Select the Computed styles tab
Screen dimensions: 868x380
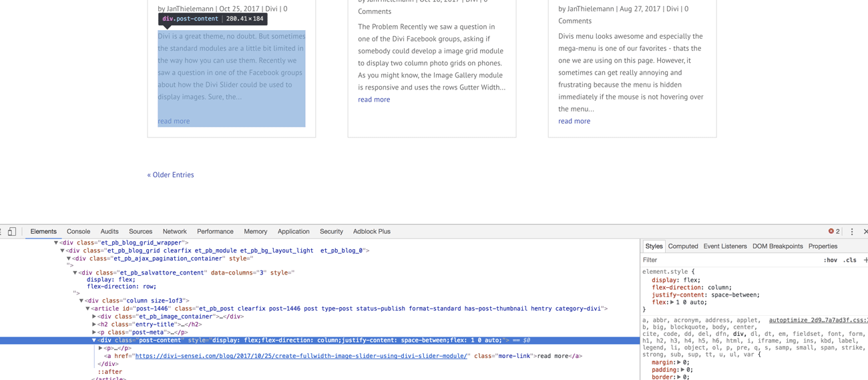click(x=683, y=246)
